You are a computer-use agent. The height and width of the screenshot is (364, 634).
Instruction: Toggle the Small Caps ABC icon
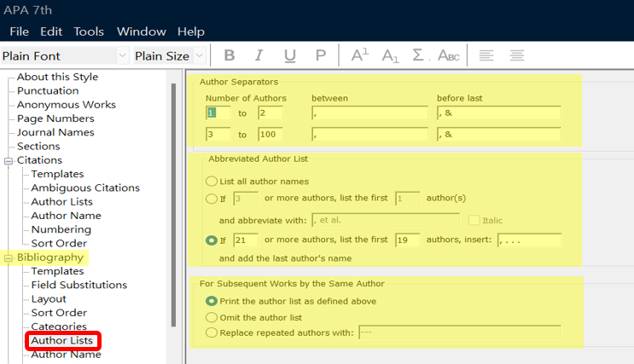(x=449, y=55)
